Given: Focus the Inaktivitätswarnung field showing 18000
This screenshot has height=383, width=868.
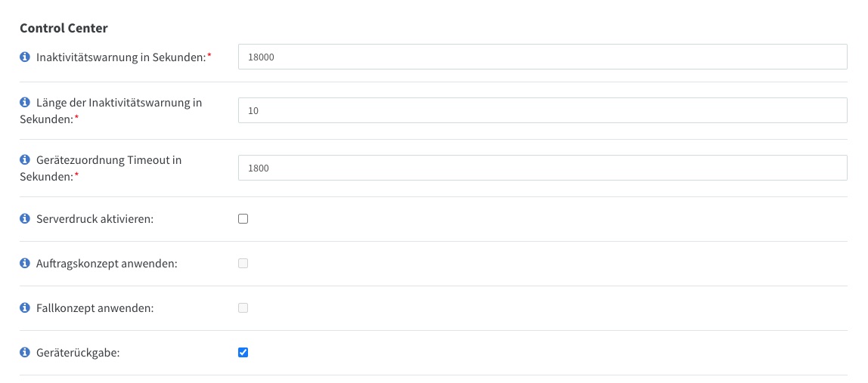Looking at the screenshot, I should pos(543,57).
